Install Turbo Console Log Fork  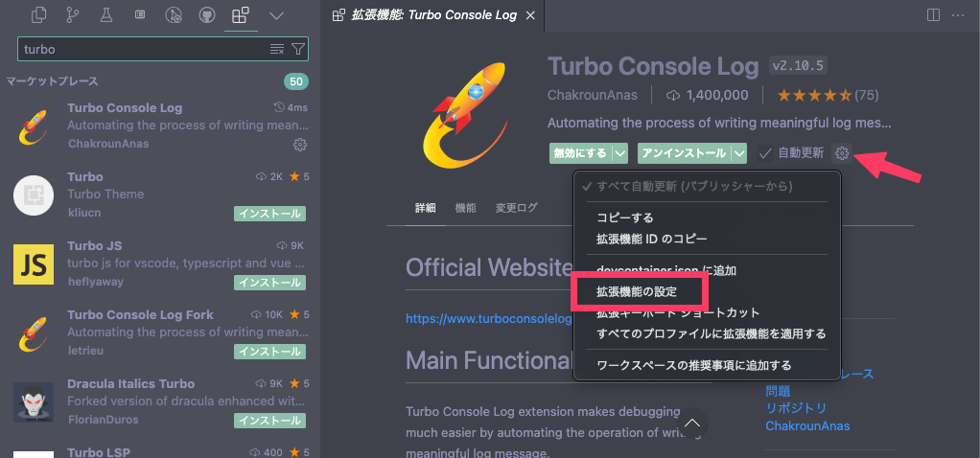pyautogui.click(x=270, y=351)
